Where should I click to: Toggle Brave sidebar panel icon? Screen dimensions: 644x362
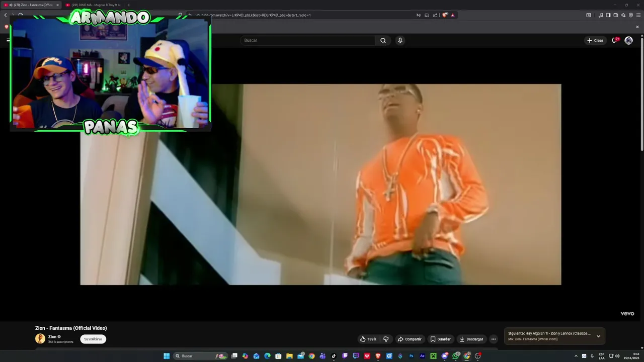tap(608, 15)
